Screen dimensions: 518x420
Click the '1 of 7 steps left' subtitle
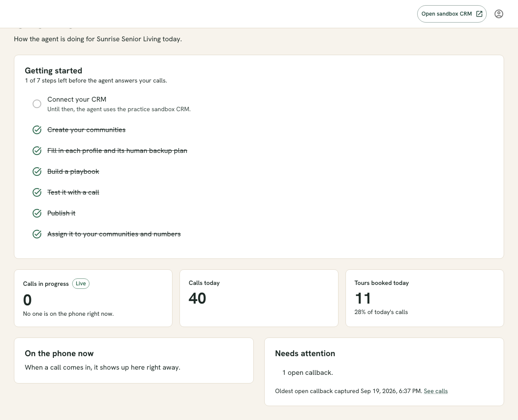96,80
